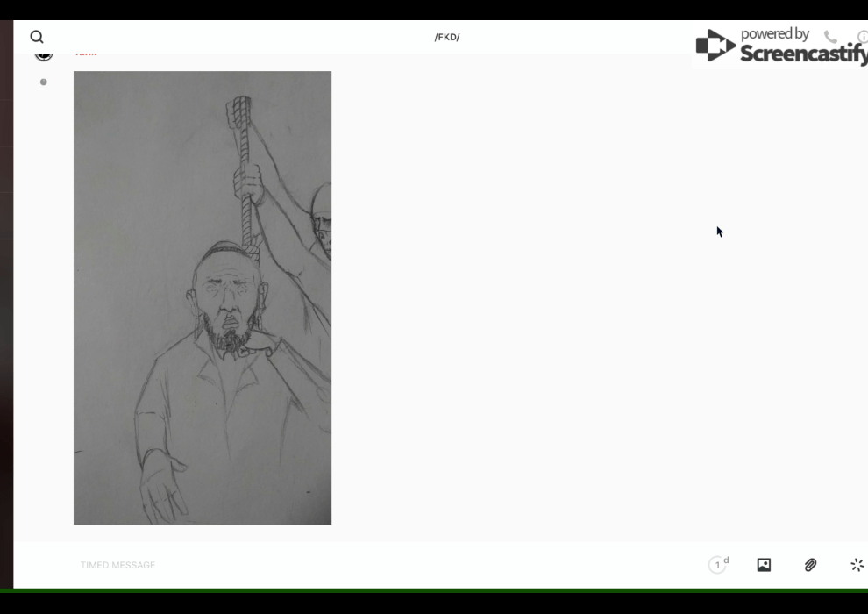Click the red sender name
Viewport: 868px width, 614px height.
click(85, 54)
